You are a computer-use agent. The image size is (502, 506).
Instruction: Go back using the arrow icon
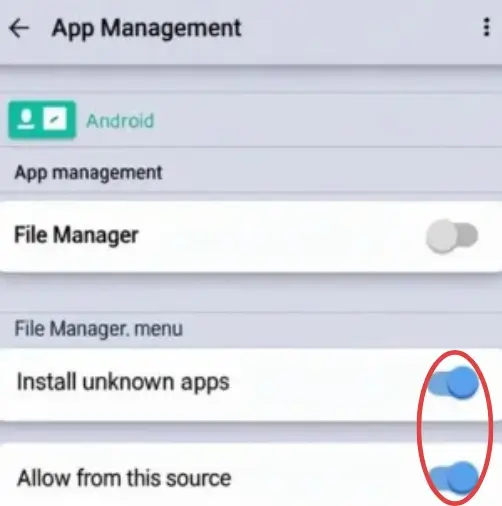tap(19, 28)
